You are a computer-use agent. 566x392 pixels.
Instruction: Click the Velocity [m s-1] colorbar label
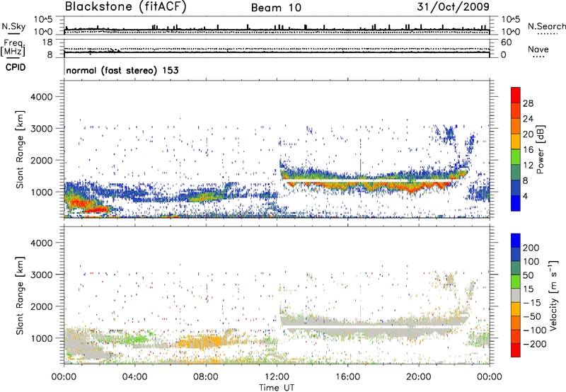point(553,295)
